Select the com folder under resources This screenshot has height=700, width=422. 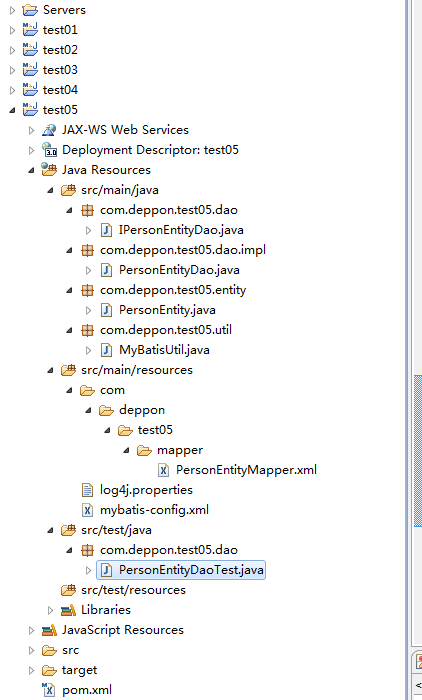click(x=112, y=390)
